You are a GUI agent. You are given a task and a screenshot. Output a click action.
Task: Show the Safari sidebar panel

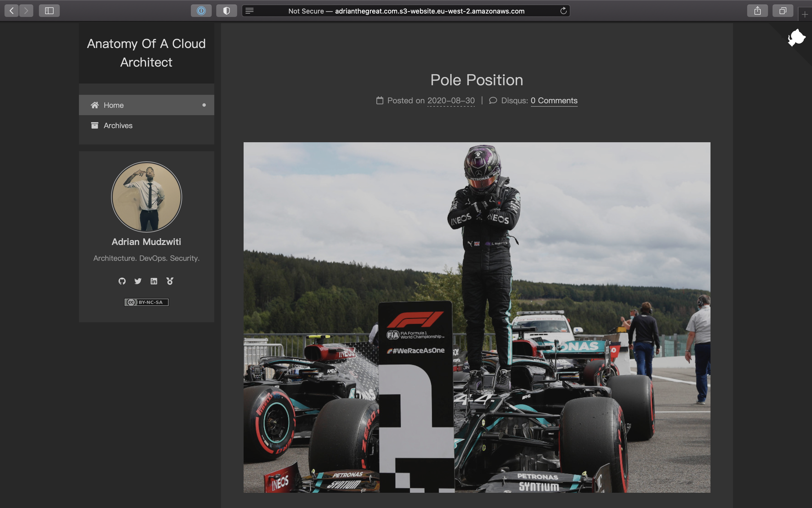click(x=49, y=11)
